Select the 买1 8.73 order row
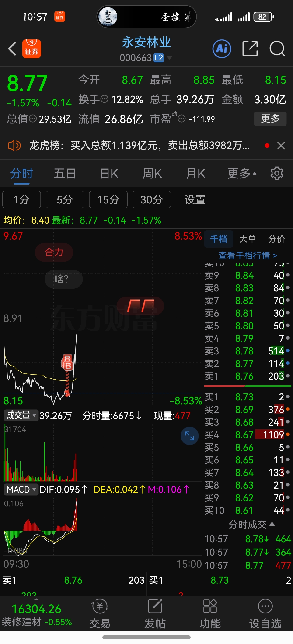The height and width of the screenshot is (644, 293). pyautogui.click(x=247, y=397)
